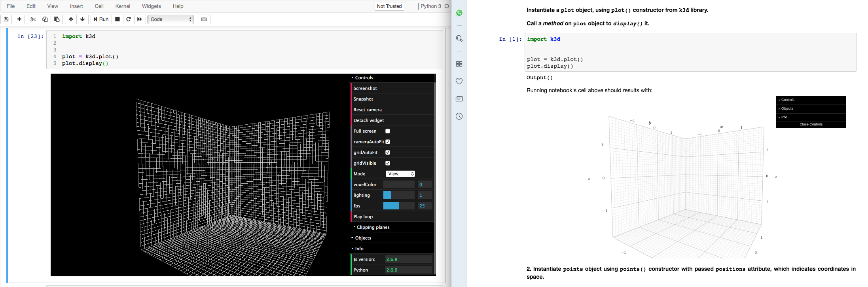Uncheck the gridVisible checkbox
The image size is (868, 287).
388,163
